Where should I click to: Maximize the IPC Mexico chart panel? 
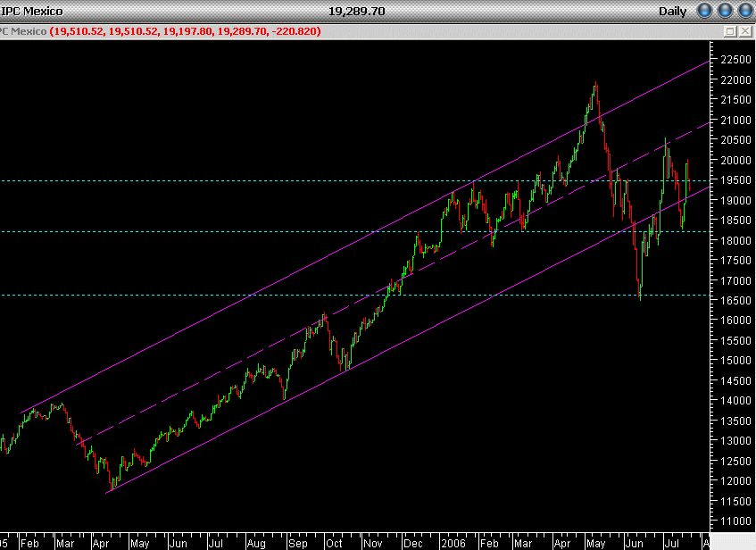point(730,31)
